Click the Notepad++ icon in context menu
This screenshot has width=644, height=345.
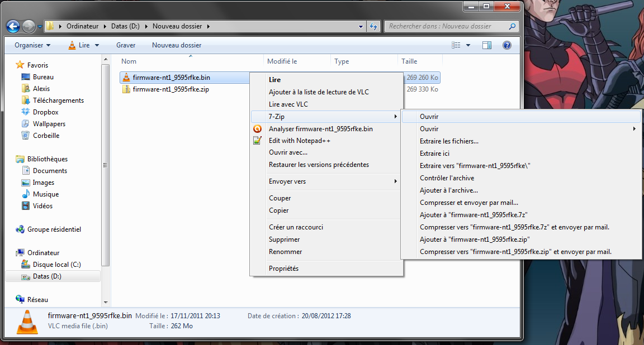[258, 141]
